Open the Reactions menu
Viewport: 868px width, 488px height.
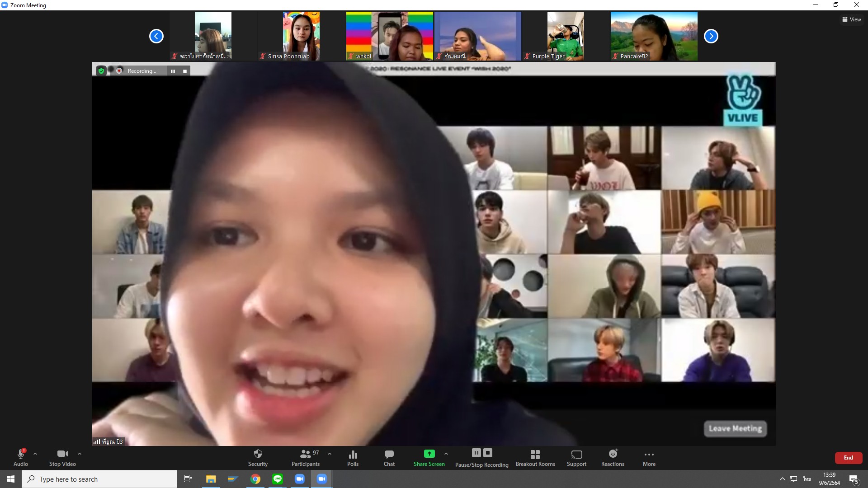tap(613, 457)
